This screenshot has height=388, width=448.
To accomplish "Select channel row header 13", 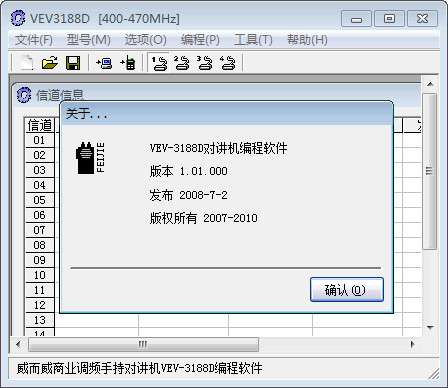I will 40,320.
